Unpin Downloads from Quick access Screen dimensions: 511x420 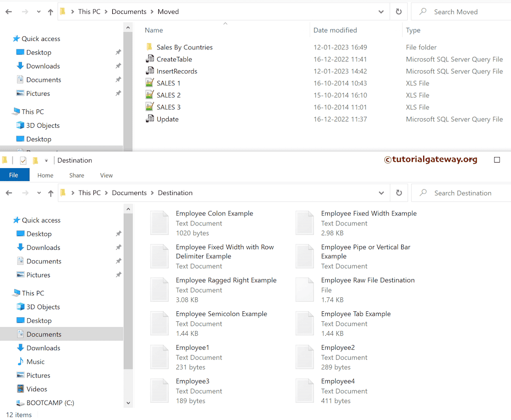118,247
